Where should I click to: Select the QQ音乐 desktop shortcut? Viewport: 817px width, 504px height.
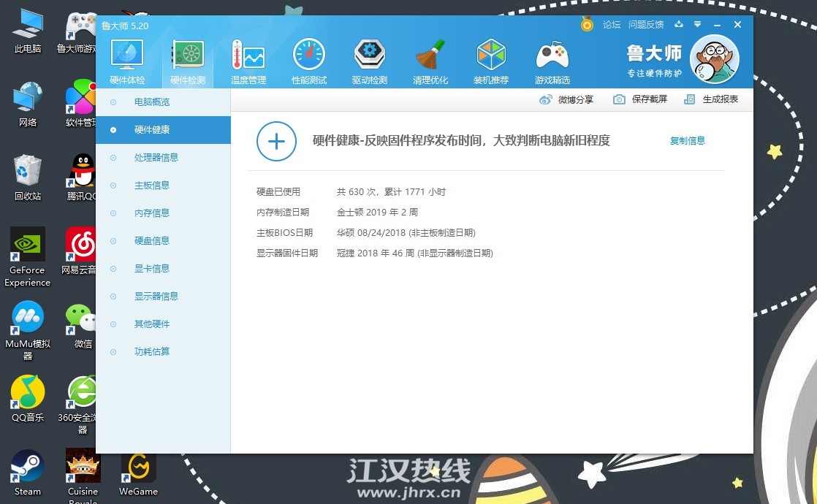[x=28, y=399]
